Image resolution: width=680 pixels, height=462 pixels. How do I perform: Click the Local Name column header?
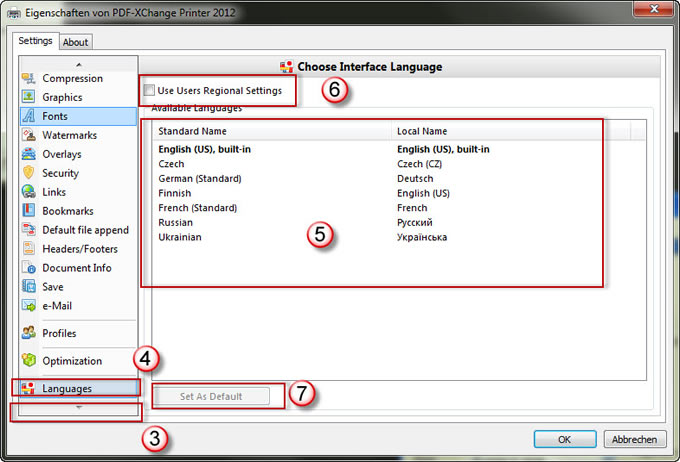click(511, 131)
